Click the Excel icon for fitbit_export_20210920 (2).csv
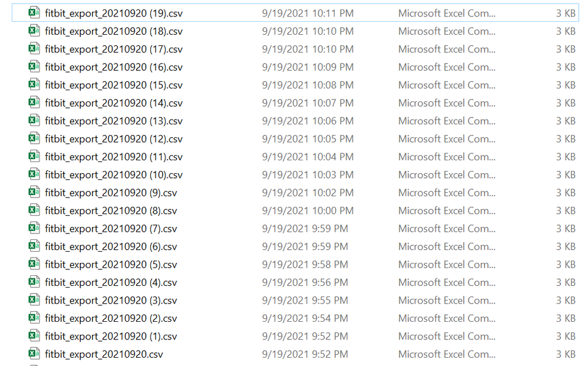 click(34, 318)
